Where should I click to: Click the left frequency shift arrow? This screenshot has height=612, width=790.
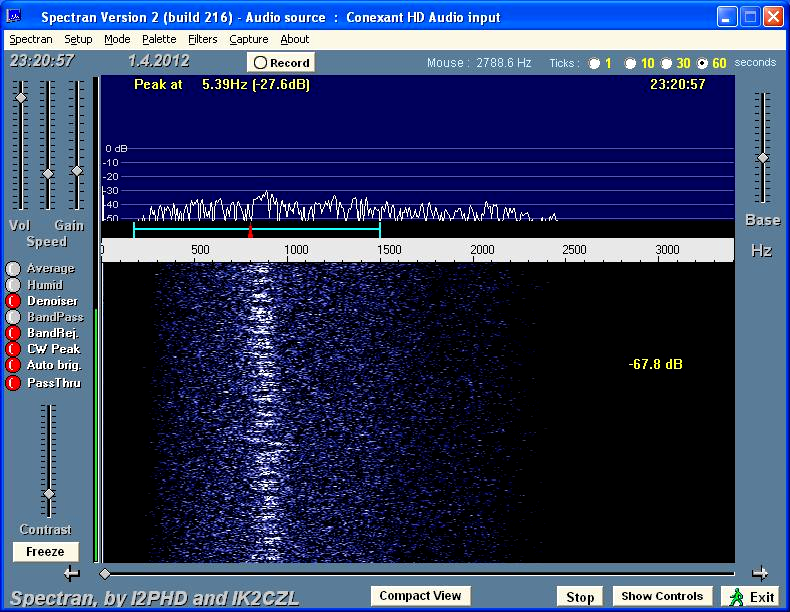click(72, 573)
